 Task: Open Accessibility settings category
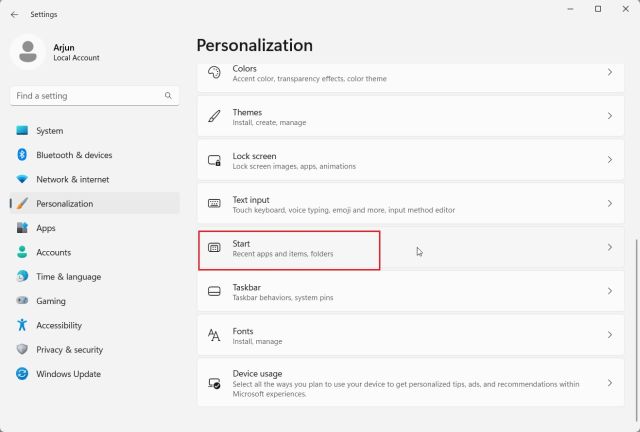pyautogui.click(x=95, y=325)
